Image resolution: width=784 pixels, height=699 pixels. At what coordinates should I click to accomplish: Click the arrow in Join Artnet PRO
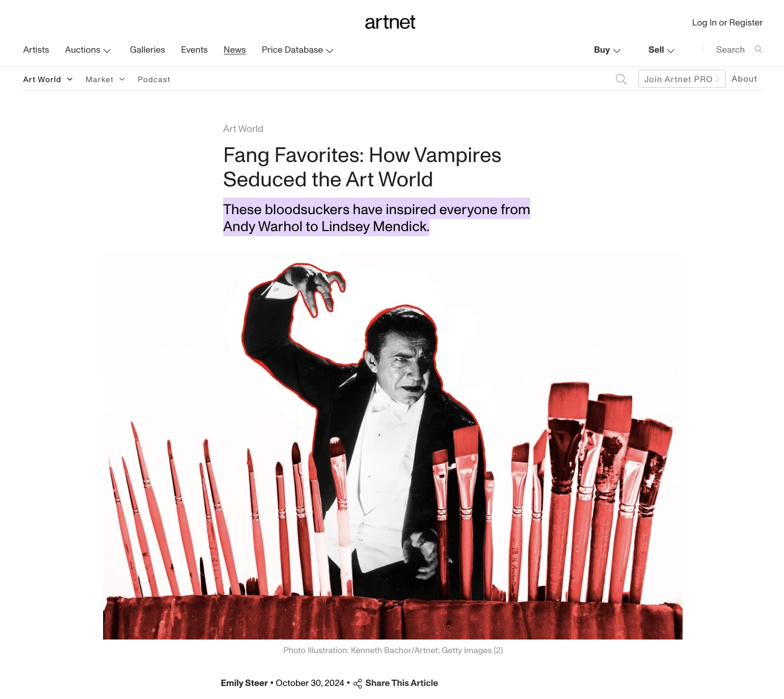[718, 79]
